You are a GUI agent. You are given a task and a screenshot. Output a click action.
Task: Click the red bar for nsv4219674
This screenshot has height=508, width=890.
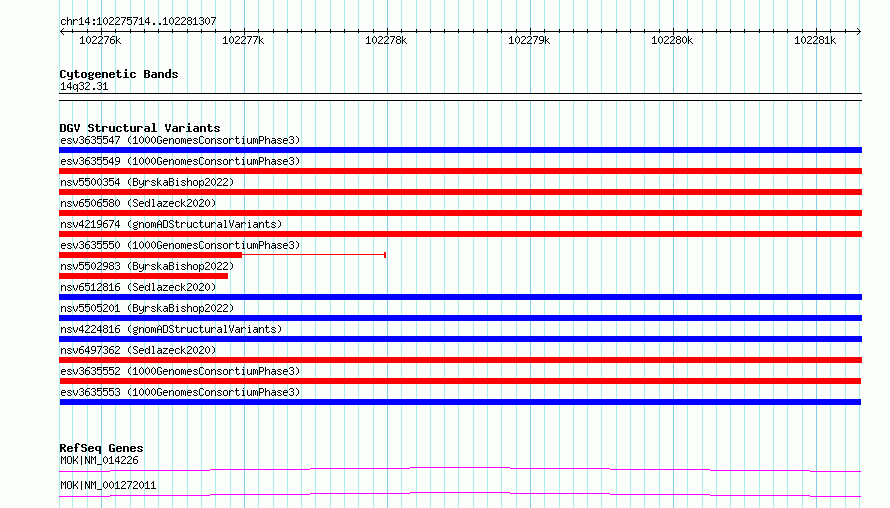point(460,234)
